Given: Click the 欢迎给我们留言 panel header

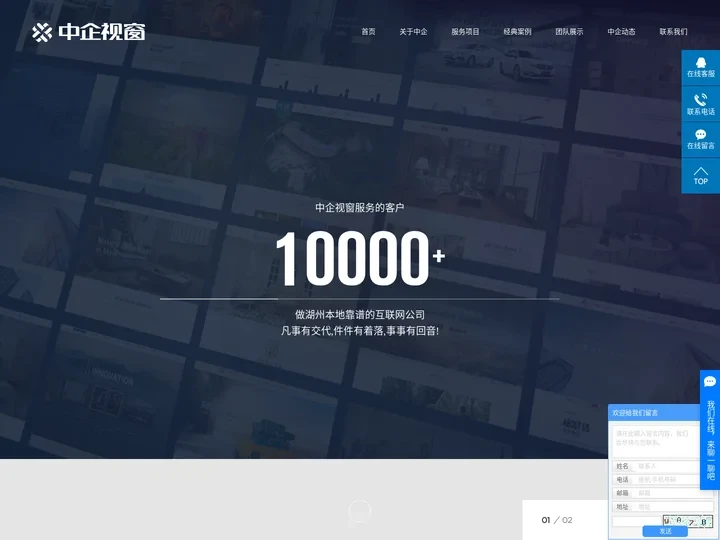Looking at the screenshot, I should [x=654, y=413].
